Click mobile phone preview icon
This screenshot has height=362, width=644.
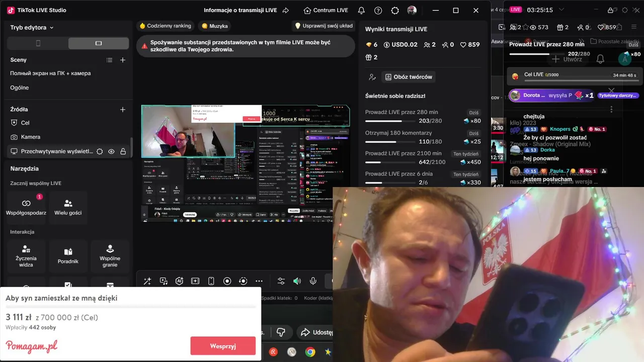point(211,281)
